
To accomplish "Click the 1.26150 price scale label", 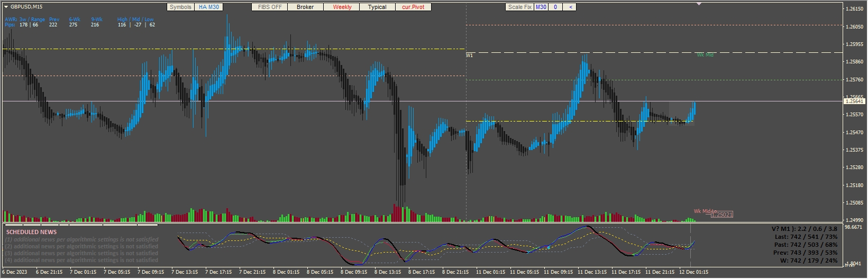I will tap(854, 9).
